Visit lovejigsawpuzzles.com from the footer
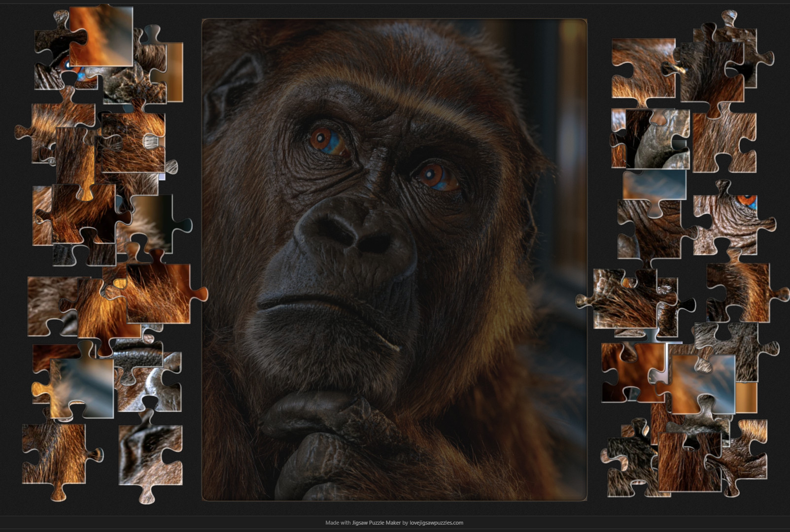The width and height of the screenshot is (790, 532). pos(436,523)
